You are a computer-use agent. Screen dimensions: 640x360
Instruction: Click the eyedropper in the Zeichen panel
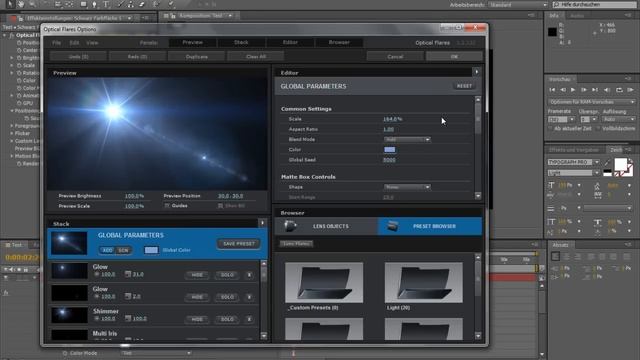pyautogui.click(x=607, y=162)
